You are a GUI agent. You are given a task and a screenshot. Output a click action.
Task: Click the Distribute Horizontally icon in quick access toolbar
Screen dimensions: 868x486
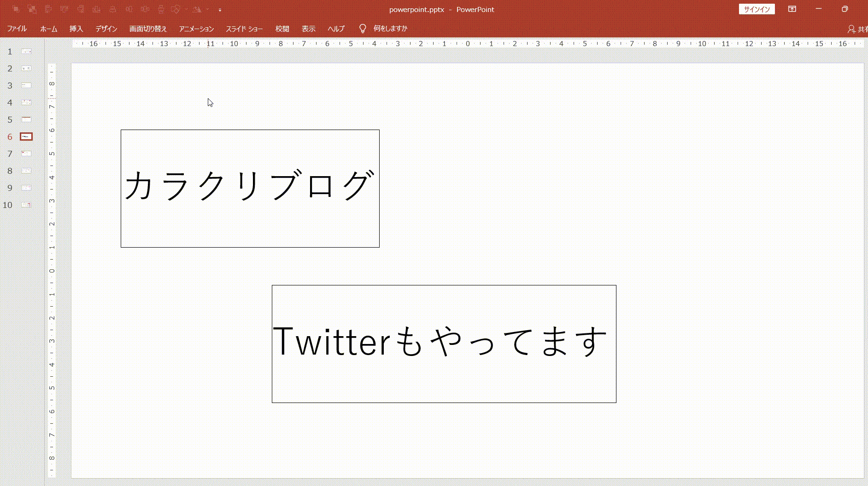[145, 9]
